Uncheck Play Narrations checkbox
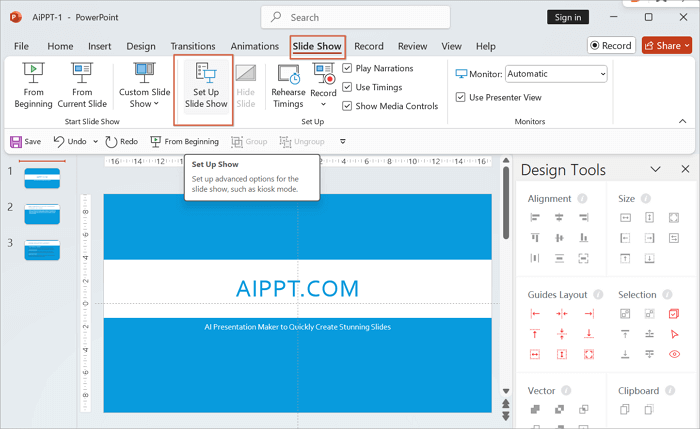 (x=347, y=68)
